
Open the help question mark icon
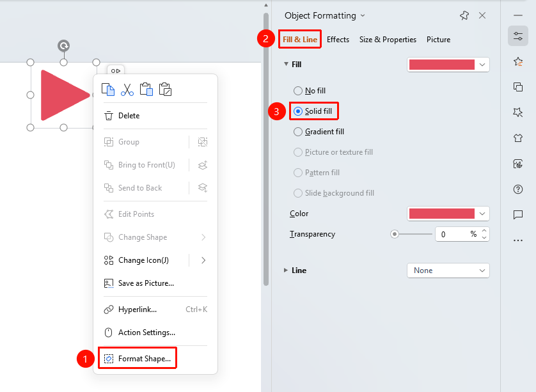(x=518, y=189)
